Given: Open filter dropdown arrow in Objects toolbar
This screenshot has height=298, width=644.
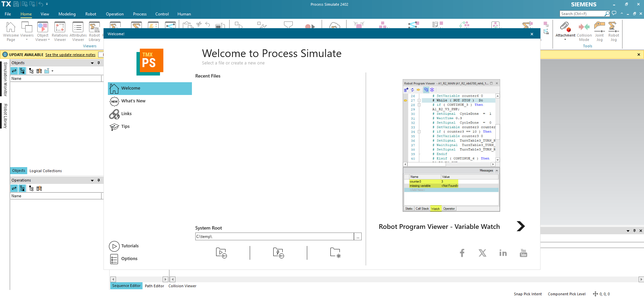Looking at the screenshot, I should pyautogui.click(x=52, y=71).
